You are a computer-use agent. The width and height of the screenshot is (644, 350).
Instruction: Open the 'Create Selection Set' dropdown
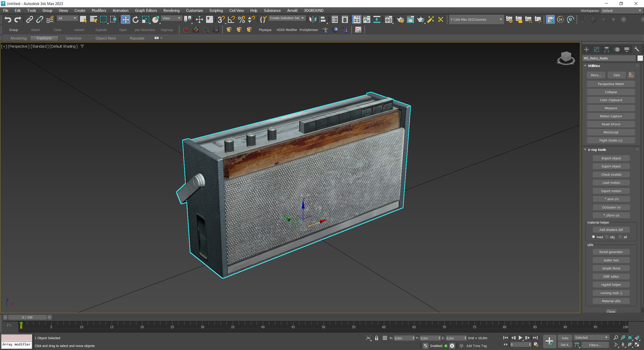pyautogui.click(x=287, y=18)
